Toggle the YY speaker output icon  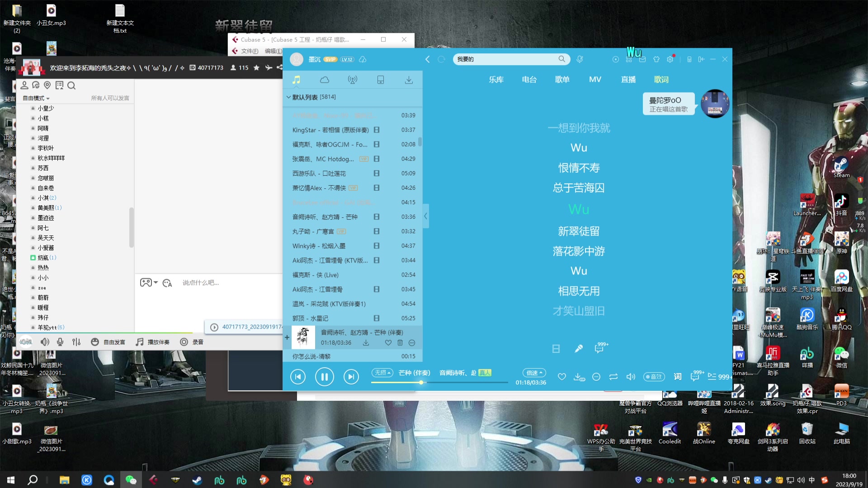tap(45, 342)
